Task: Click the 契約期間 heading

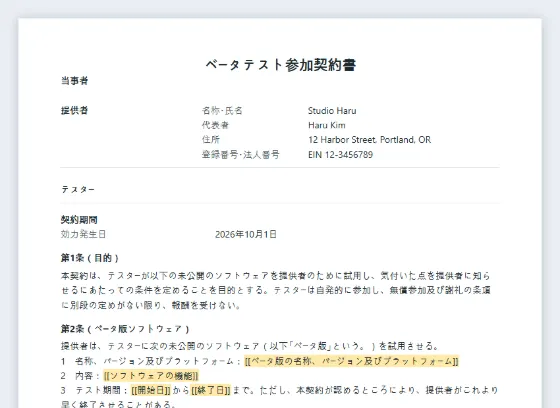Action: (x=79, y=220)
